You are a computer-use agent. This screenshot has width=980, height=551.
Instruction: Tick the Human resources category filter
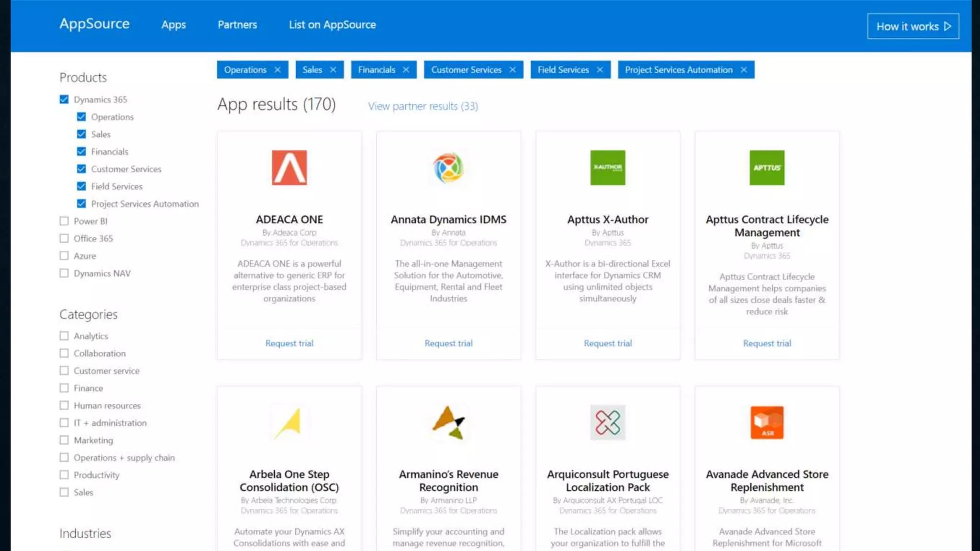pyautogui.click(x=64, y=406)
